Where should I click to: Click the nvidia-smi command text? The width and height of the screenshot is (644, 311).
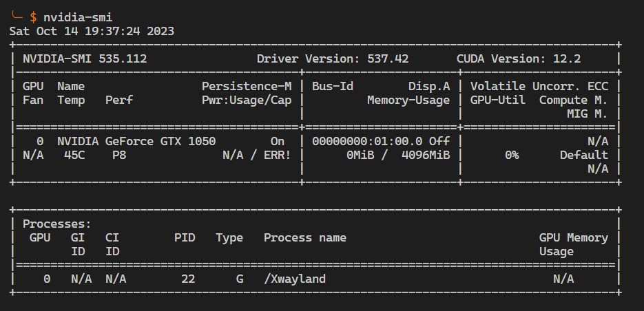(x=78, y=17)
